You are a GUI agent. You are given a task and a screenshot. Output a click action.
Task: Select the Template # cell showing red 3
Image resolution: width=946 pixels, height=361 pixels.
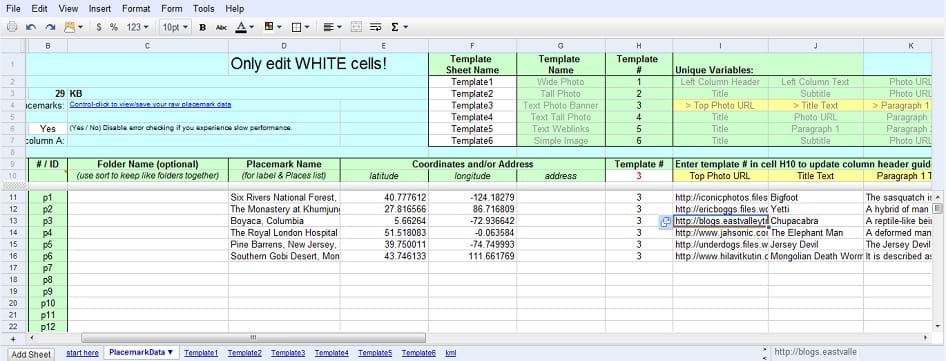coord(639,176)
